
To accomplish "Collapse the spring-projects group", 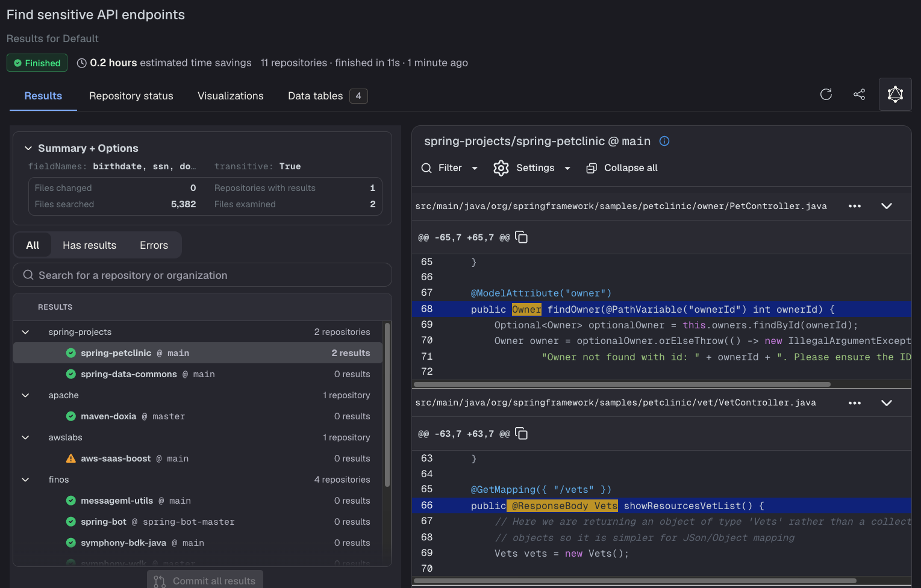I will tap(25, 332).
